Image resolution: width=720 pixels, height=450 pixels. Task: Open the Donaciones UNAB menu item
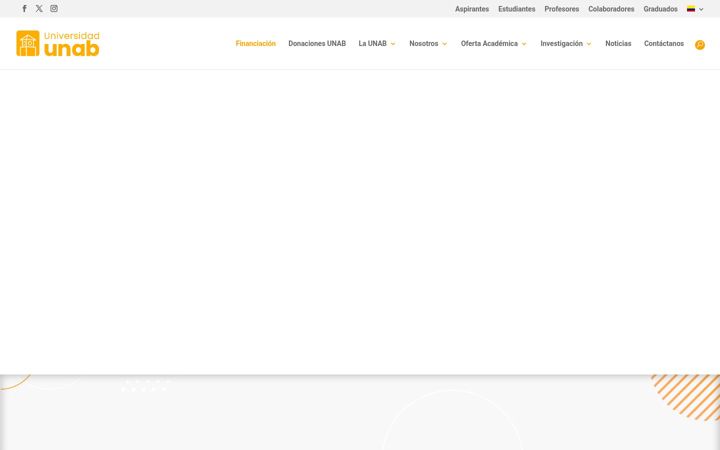point(317,44)
